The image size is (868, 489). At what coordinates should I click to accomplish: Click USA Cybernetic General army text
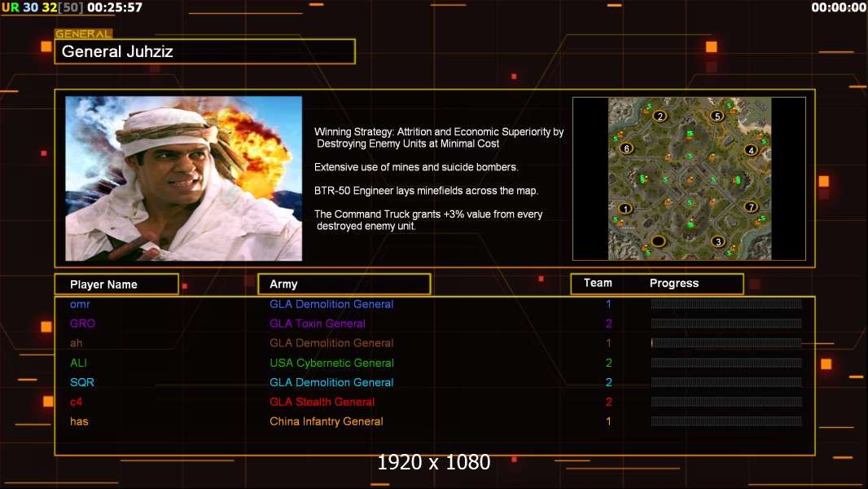click(x=331, y=363)
